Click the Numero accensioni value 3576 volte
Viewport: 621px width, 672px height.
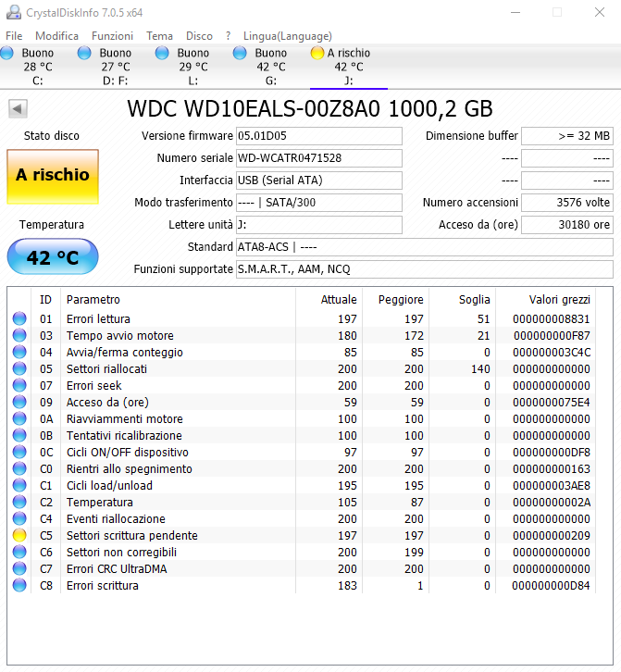567,203
